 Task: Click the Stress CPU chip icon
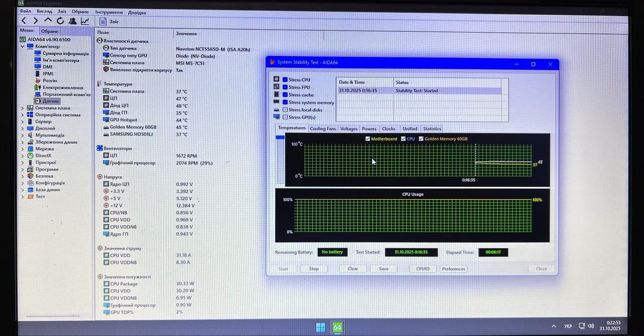[x=276, y=79]
